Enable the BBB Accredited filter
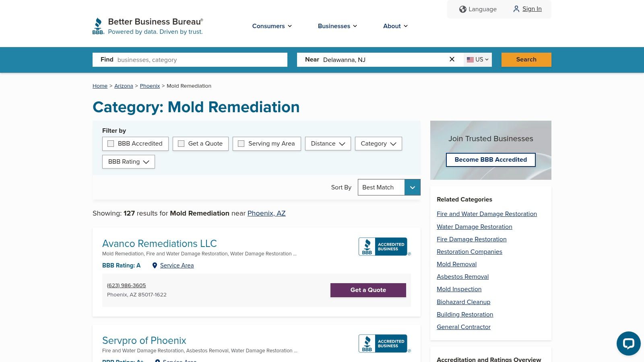Screen dimensions: 644x362 click(x=111, y=144)
